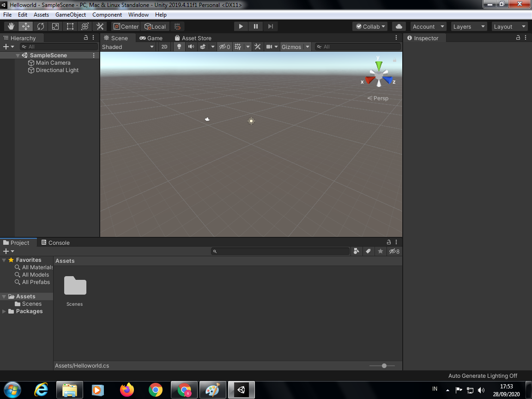
Task: Open the scene camera settings icon
Action: coord(269,47)
